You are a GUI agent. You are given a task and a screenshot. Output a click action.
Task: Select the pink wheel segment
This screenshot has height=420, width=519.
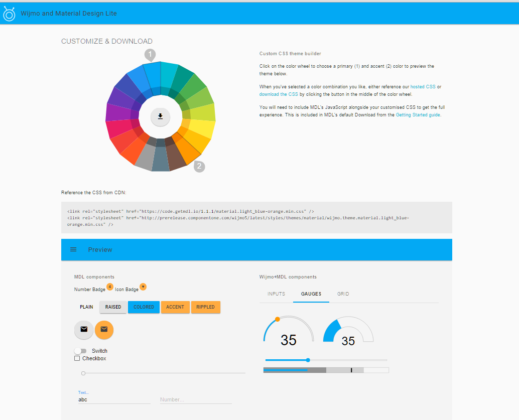coord(119,127)
